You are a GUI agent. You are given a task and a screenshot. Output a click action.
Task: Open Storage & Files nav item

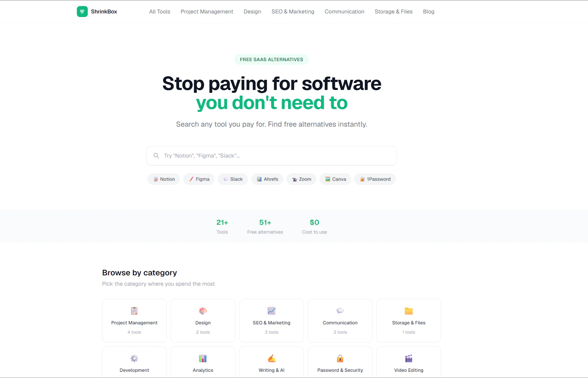(394, 11)
